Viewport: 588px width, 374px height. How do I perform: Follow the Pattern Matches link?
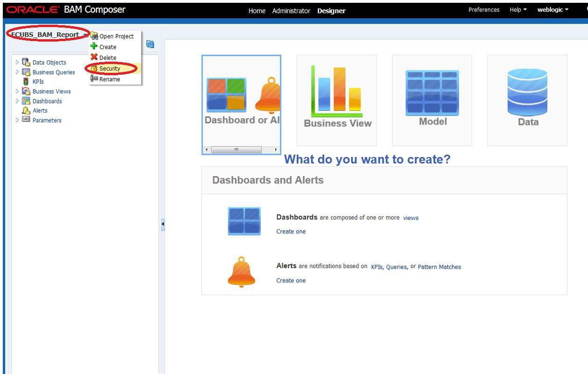[439, 267]
